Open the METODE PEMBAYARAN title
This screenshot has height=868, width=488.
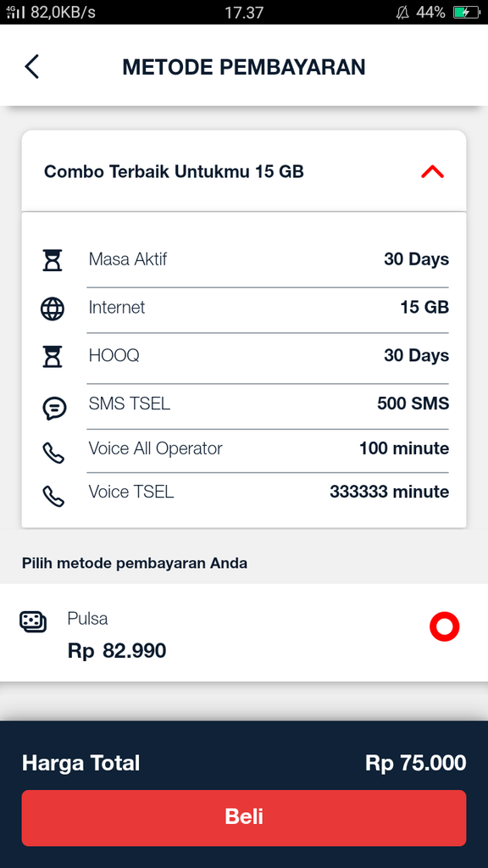(244, 67)
